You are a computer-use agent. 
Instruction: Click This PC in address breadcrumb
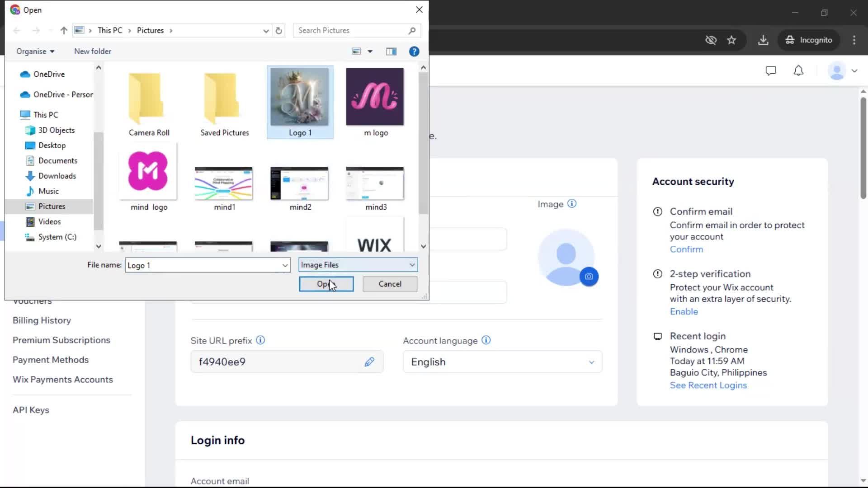[110, 30]
